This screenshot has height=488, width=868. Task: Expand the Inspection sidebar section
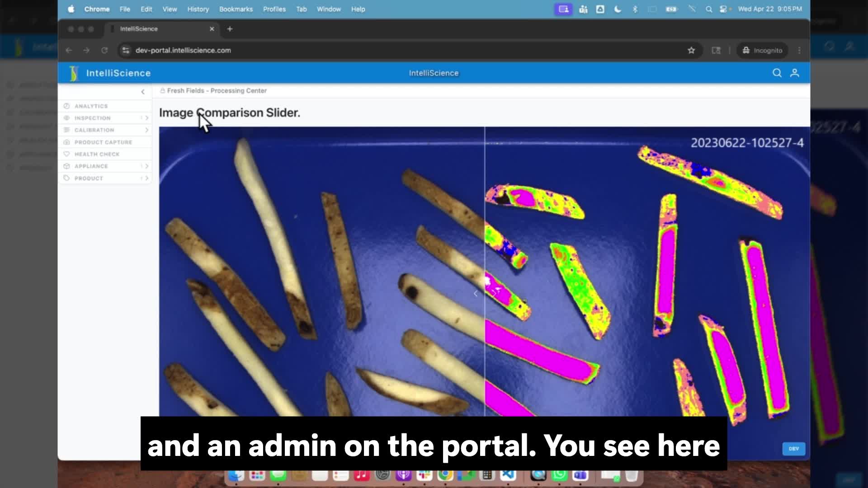tap(146, 118)
